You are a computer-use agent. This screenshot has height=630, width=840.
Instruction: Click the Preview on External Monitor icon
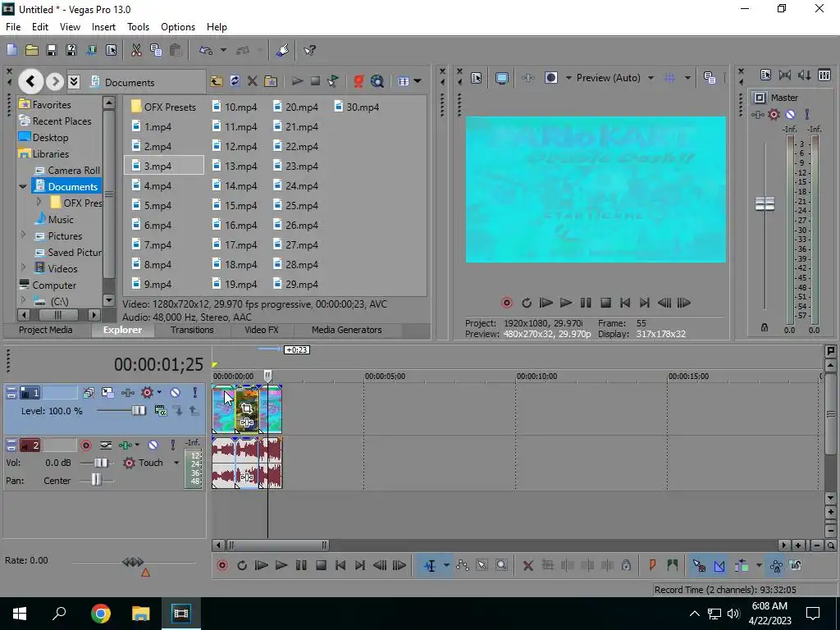click(501, 78)
